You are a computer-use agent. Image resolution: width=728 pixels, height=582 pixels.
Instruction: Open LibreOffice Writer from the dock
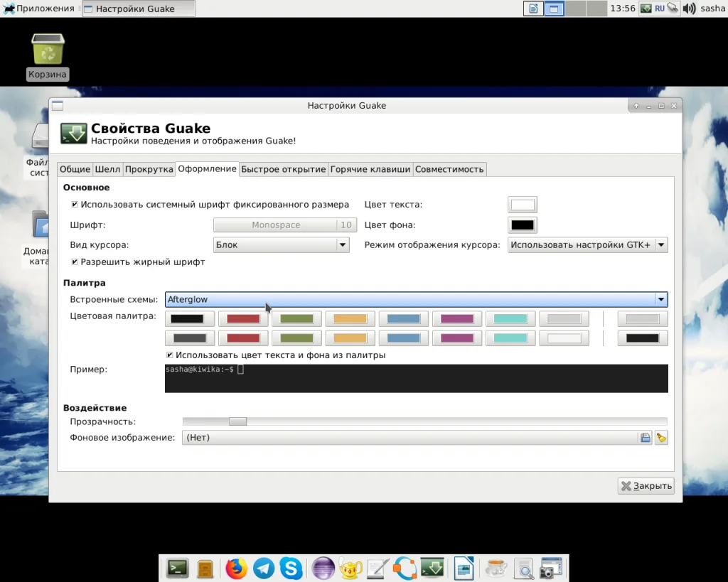464,568
